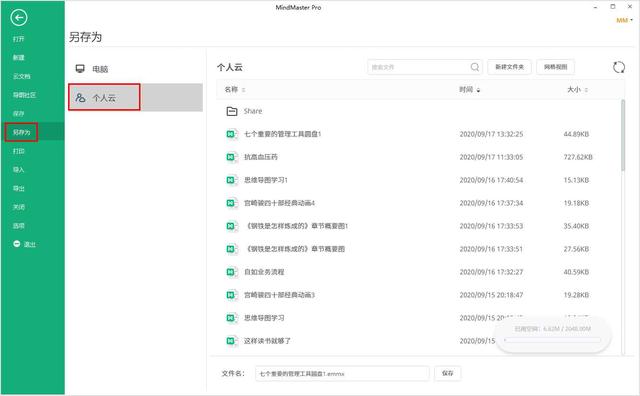The image size is (640, 396).
Task: Open the 打开 menu item
Action: tap(18, 39)
